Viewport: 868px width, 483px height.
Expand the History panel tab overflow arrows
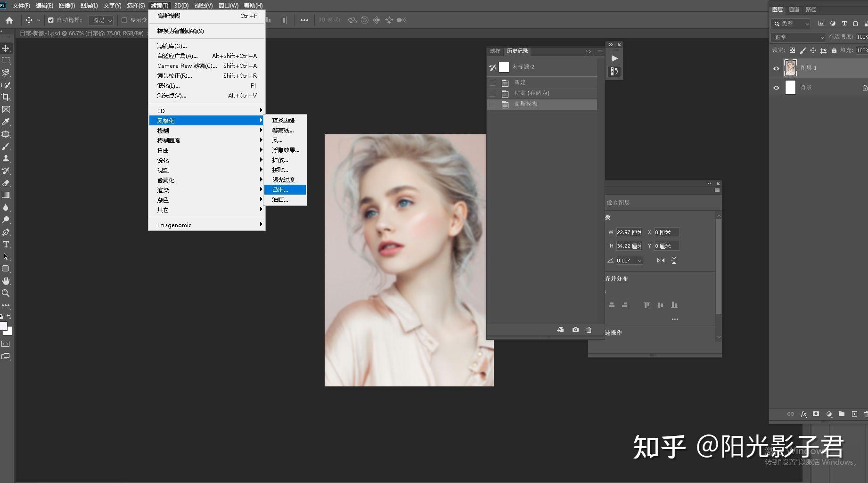tap(588, 51)
